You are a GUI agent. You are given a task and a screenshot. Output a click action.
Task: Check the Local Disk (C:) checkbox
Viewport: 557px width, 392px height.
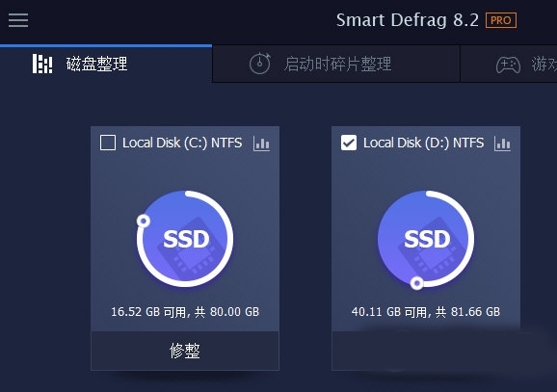click(x=108, y=143)
